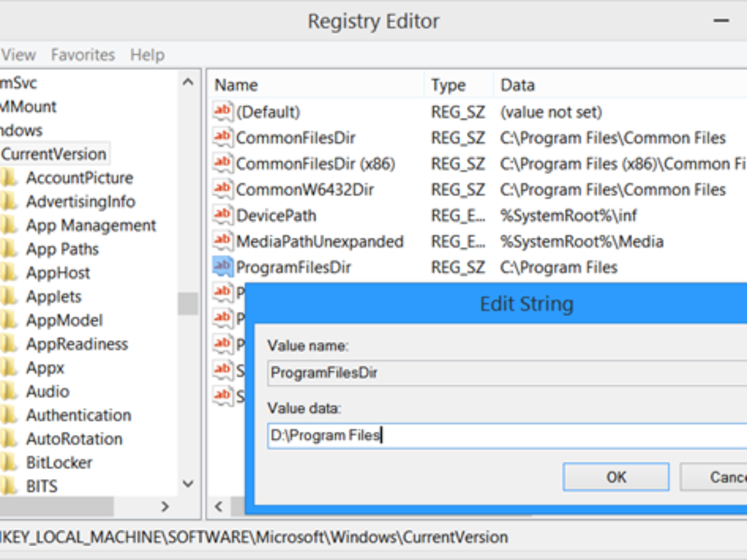747x560 pixels.
Task: Click the '%SystemRoot%\inf' data cell
Action: click(568, 215)
